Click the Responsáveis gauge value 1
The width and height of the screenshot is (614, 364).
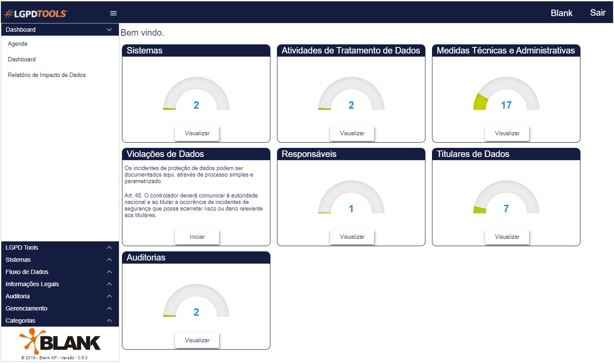coord(351,209)
